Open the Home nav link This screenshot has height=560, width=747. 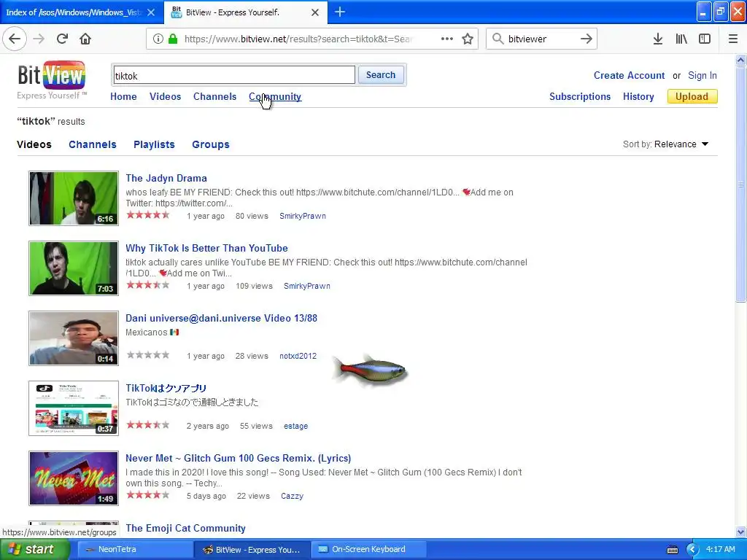point(123,97)
